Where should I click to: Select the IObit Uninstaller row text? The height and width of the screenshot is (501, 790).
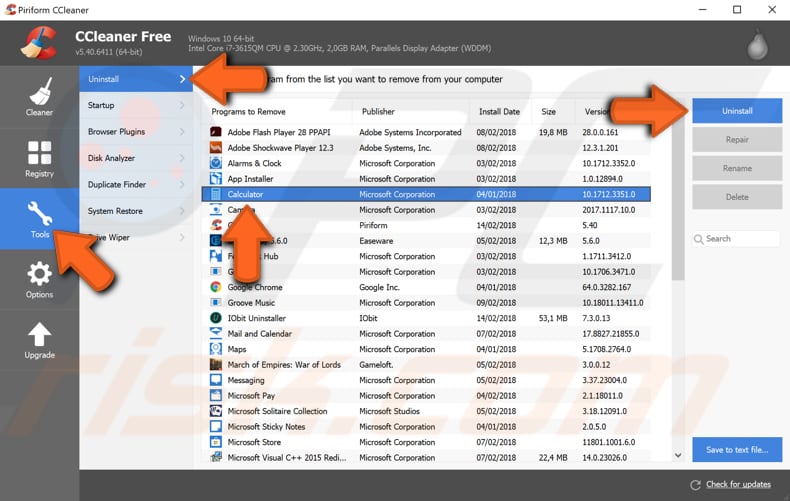[x=256, y=318]
